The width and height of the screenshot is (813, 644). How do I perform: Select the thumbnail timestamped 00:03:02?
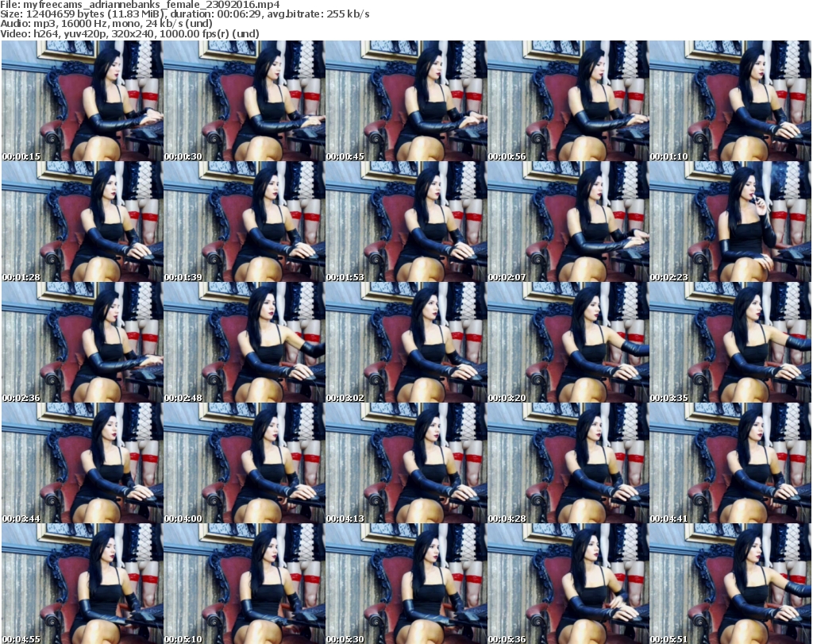tap(406, 342)
